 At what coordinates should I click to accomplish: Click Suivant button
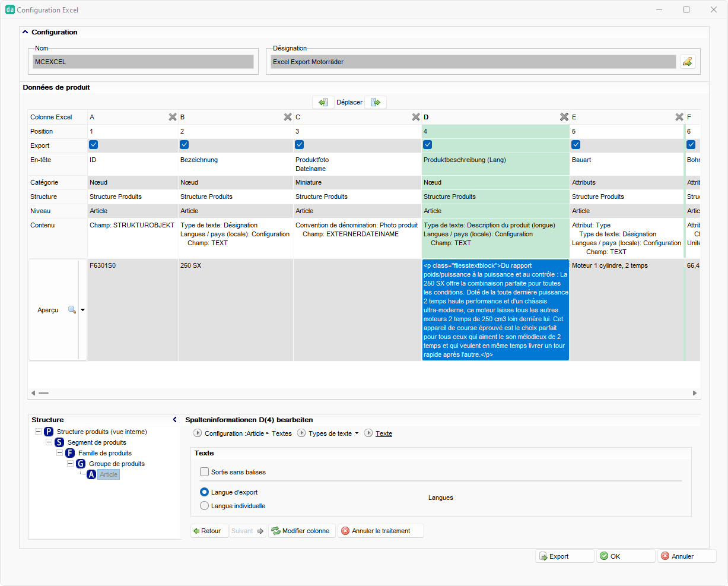coord(247,531)
